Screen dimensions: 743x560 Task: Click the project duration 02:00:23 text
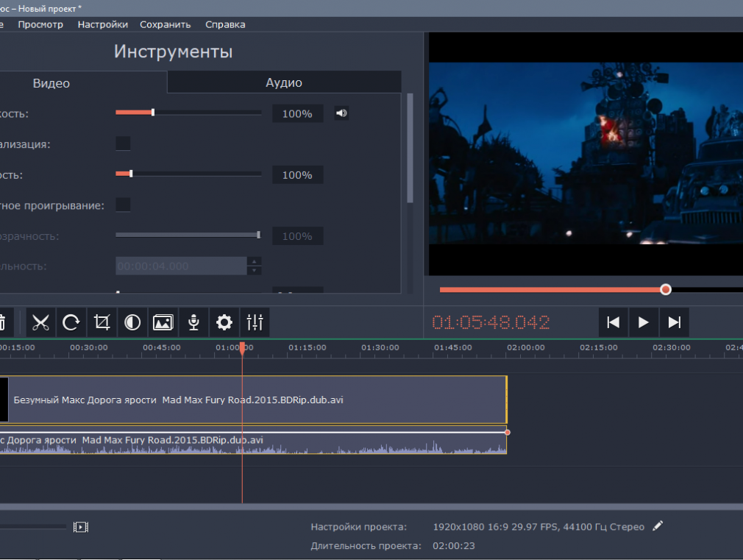pyautogui.click(x=453, y=546)
